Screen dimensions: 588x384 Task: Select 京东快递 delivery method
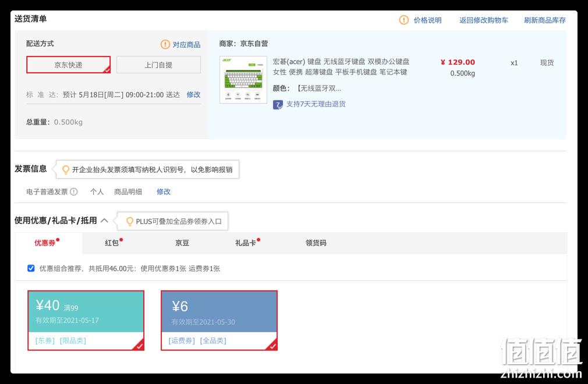68,65
